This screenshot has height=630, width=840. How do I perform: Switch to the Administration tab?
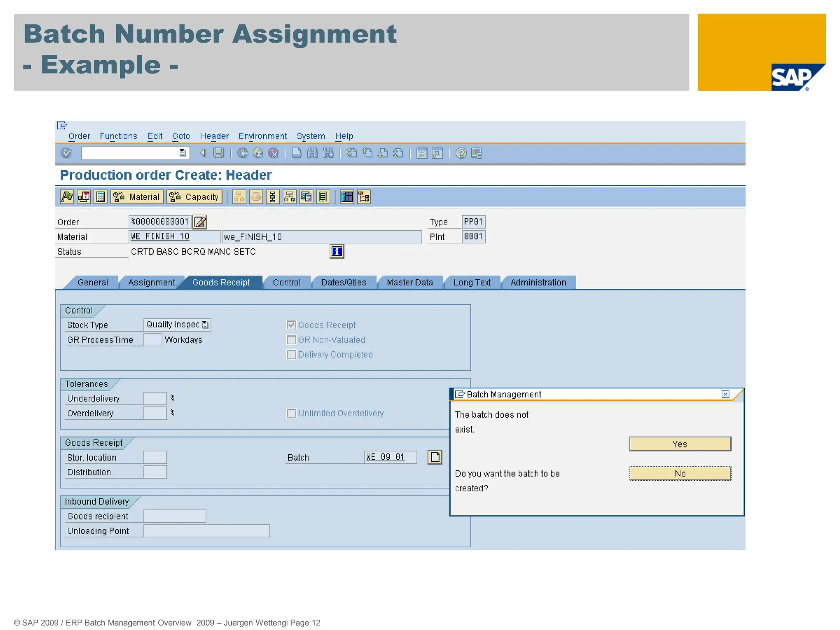(538, 282)
